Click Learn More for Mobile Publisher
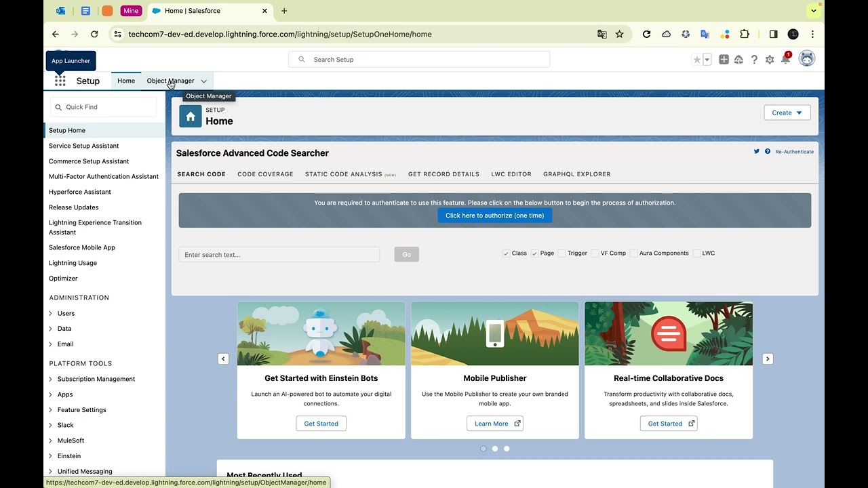 click(x=495, y=424)
